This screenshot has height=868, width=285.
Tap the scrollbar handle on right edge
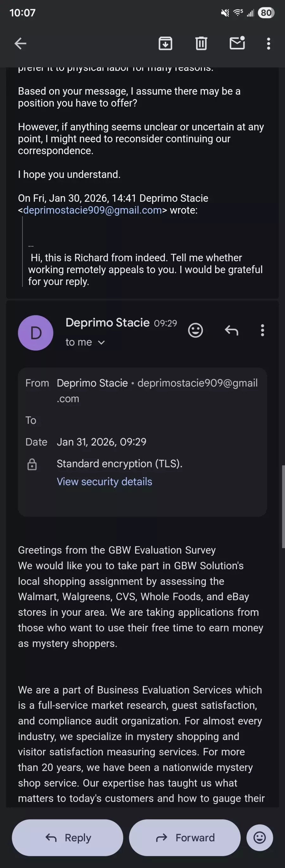pos(283,507)
